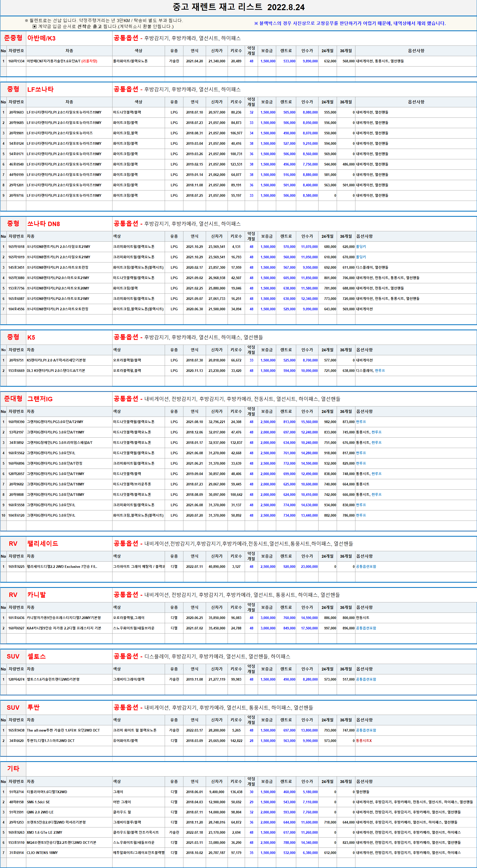Click the section heading '팰리세이드'

click(x=42, y=543)
